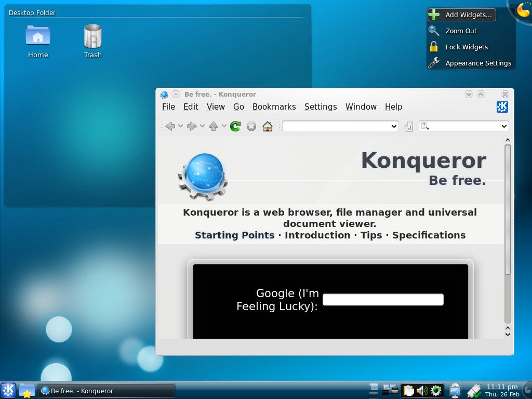The width and height of the screenshot is (532, 399).
Task: Minimize Konqueror with the down-chevron title button
Action: point(469,95)
